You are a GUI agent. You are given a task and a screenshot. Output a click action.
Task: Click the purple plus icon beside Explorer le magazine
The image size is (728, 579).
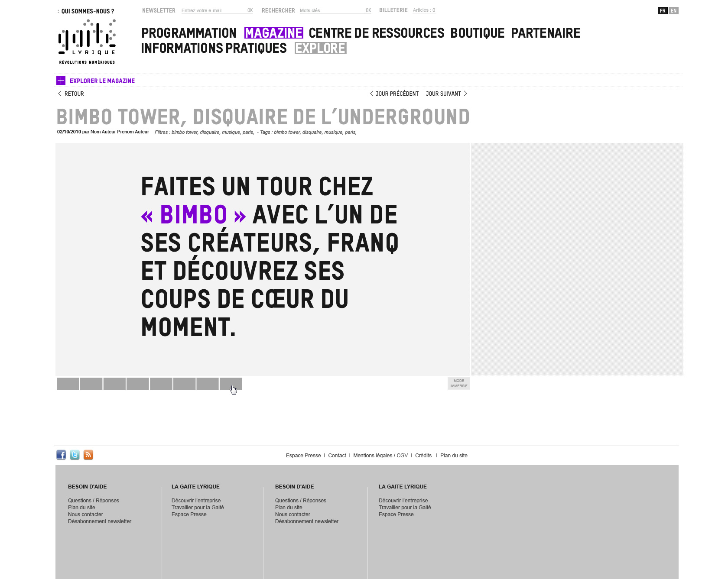[61, 81]
